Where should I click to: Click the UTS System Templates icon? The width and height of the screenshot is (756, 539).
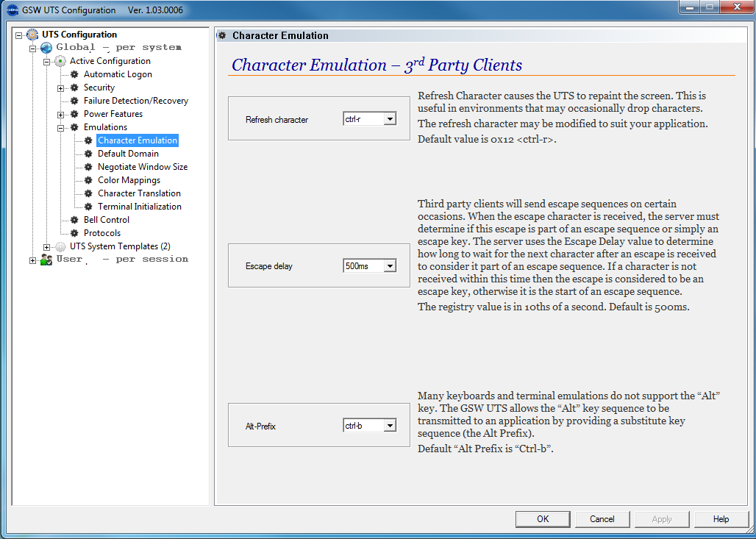point(60,247)
